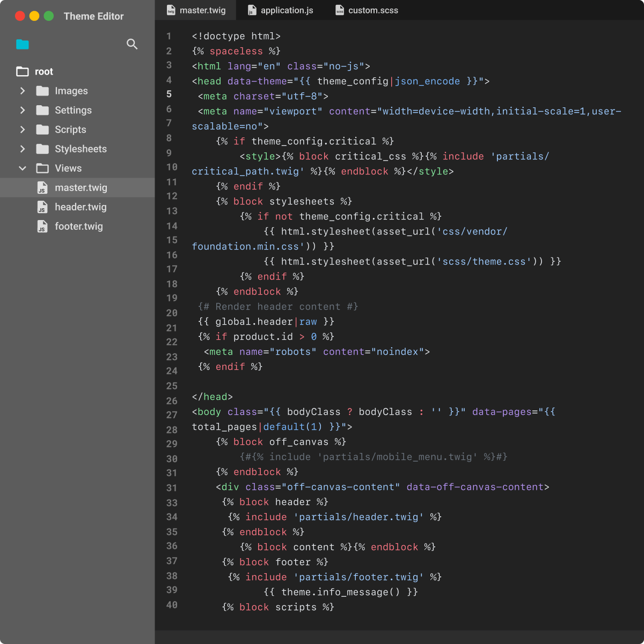Screen dimensions: 644x644
Task: Click line number 20 in gutter
Action: tap(172, 313)
